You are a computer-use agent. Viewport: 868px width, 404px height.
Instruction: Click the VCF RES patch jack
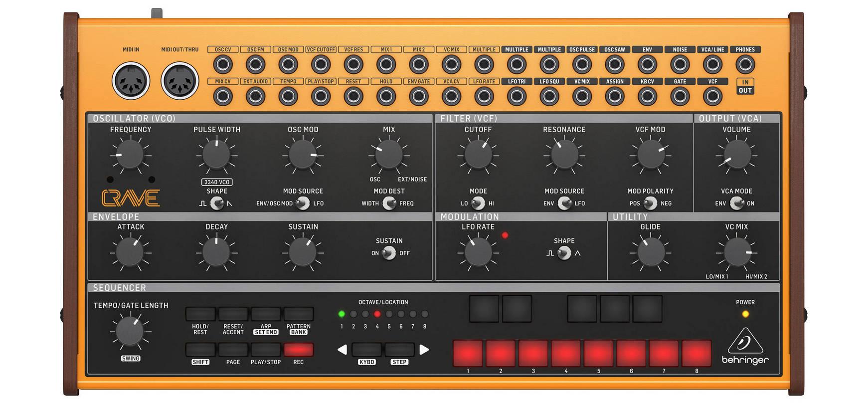point(353,64)
